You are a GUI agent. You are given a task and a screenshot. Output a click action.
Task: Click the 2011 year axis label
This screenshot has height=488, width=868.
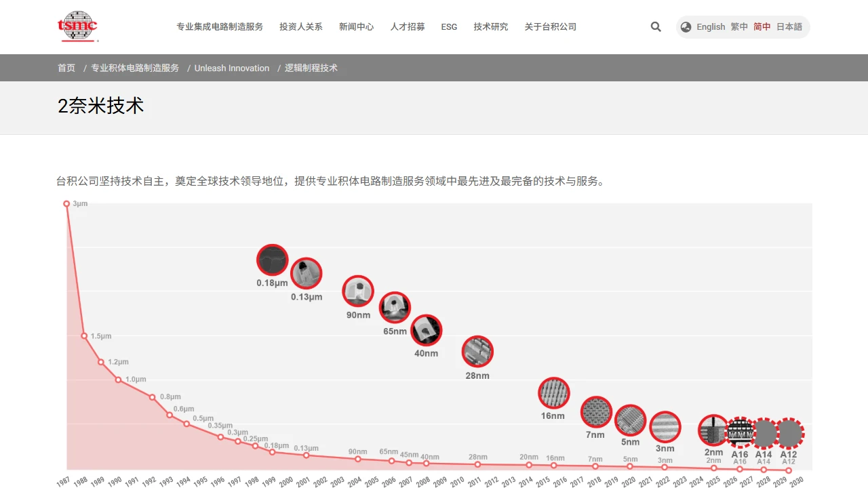click(474, 481)
